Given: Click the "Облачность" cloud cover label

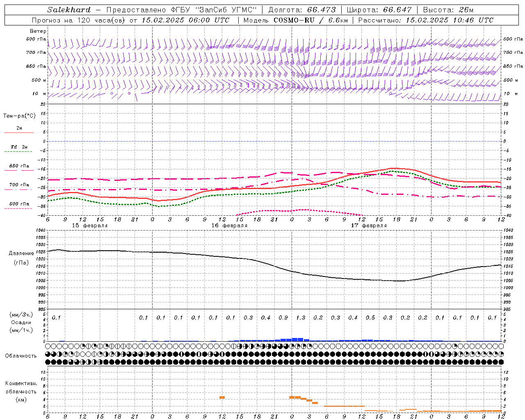Looking at the screenshot, I should [21, 356].
